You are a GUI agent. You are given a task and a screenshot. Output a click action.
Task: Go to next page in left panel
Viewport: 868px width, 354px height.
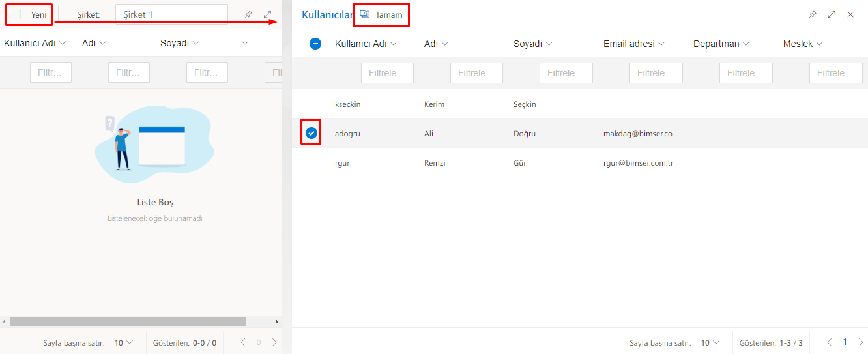pyautogui.click(x=274, y=342)
